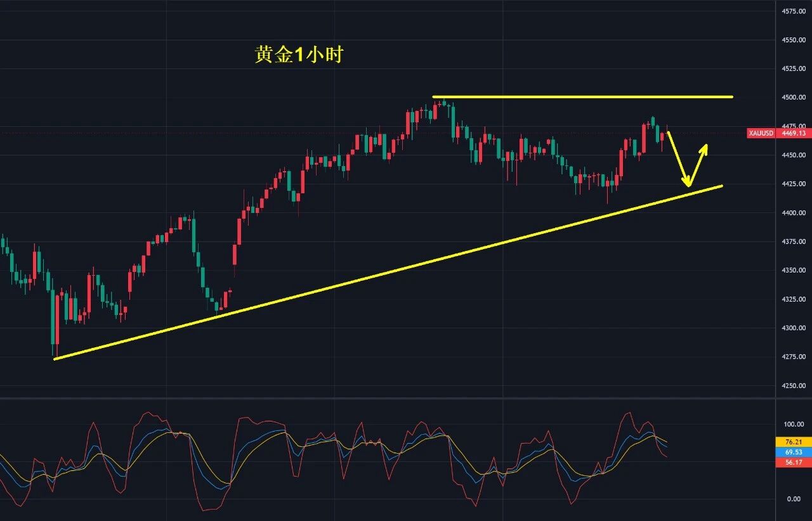The height and width of the screenshot is (521, 812).
Task: Click the red XAUUSD symbol tag
Action: (761, 133)
